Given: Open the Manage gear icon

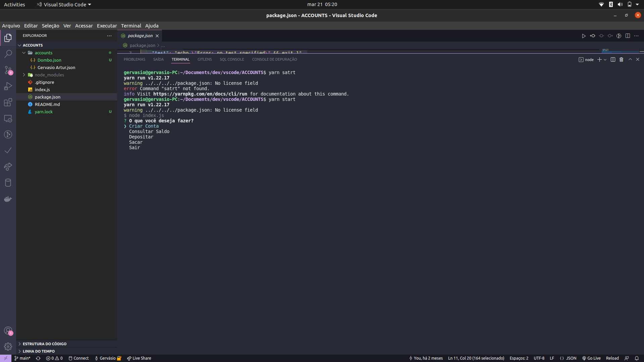Looking at the screenshot, I should pyautogui.click(x=8, y=347).
